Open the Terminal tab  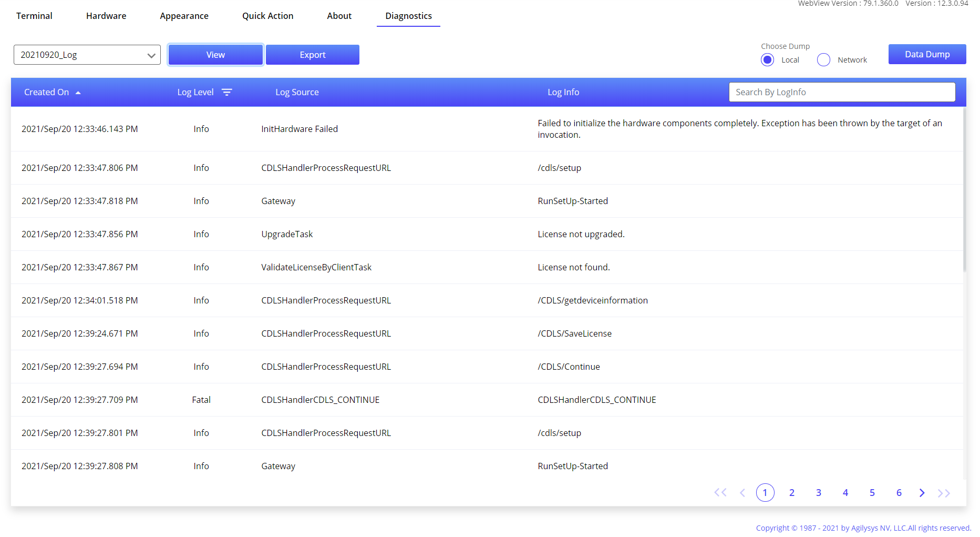34,16
